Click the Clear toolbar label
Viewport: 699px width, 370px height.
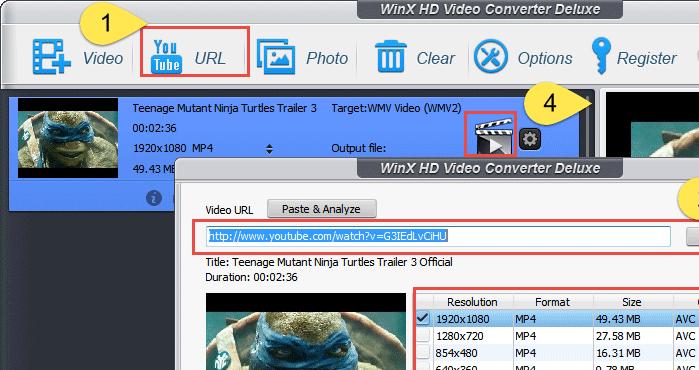(436, 58)
